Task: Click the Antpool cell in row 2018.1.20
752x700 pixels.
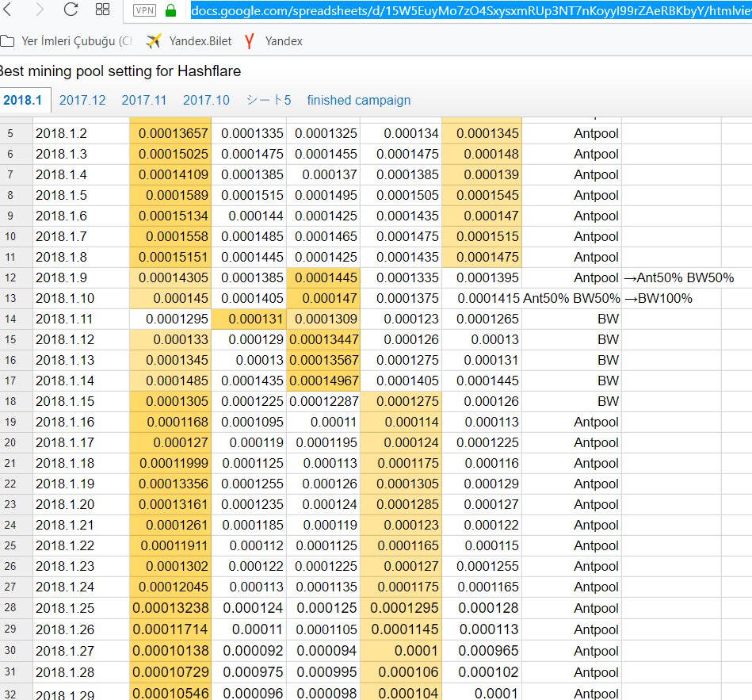Action: 571,505
